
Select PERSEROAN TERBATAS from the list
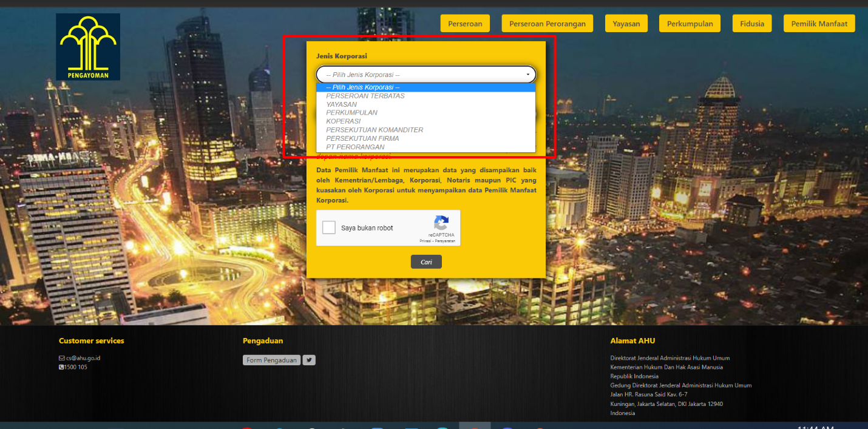(x=365, y=96)
